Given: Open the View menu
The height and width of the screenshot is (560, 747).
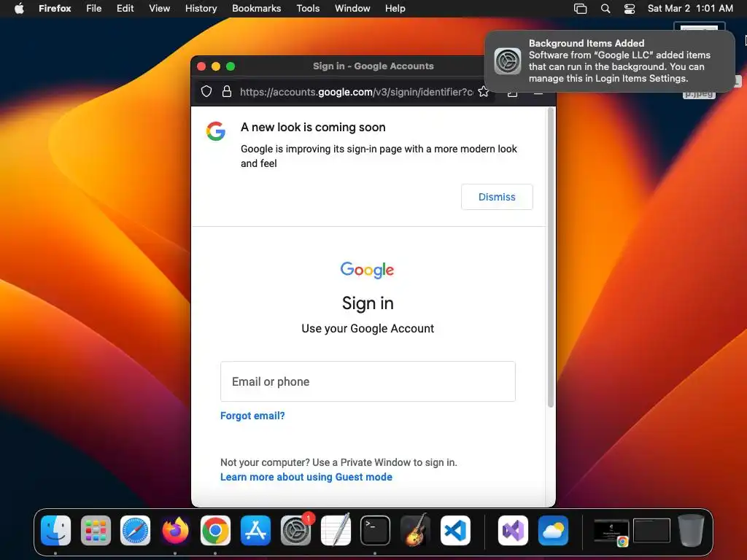Looking at the screenshot, I should click(159, 8).
